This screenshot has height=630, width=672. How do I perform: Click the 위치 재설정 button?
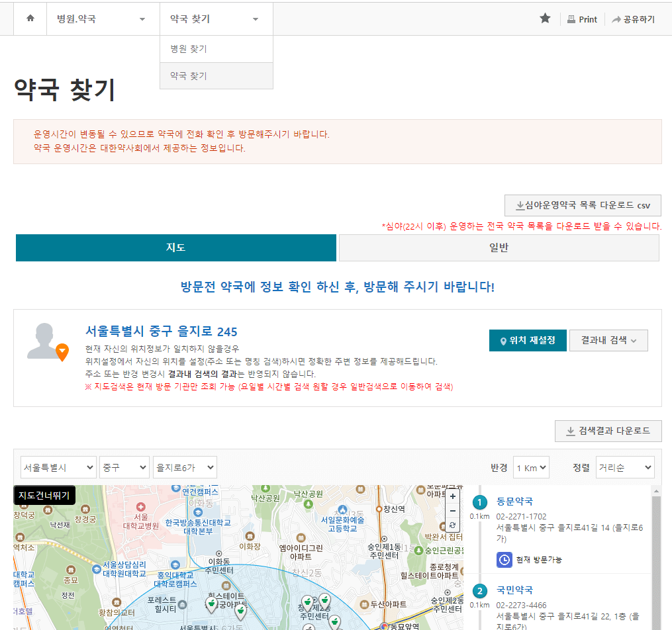point(528,341)
